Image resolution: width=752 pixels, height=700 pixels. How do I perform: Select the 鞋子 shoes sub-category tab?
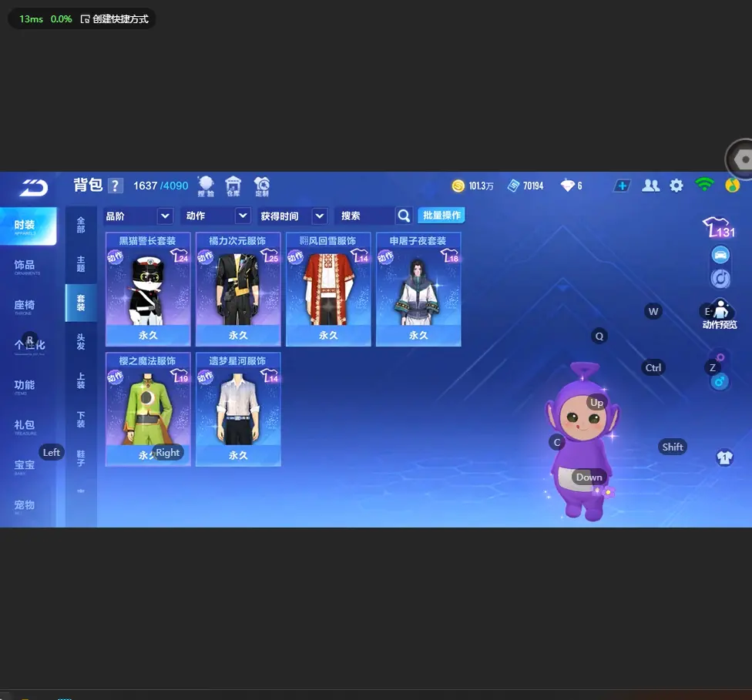click(81, 458)
